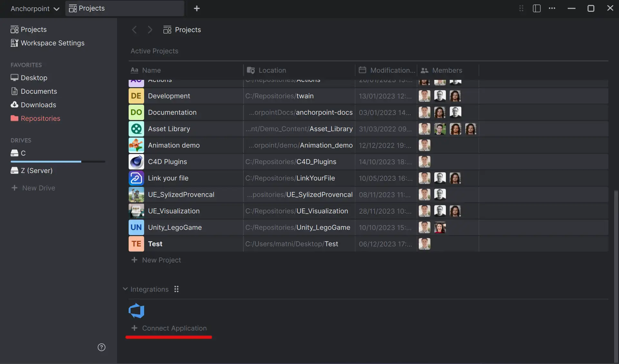Click the C4D Plugins project icon

click(x=136, y=162)
